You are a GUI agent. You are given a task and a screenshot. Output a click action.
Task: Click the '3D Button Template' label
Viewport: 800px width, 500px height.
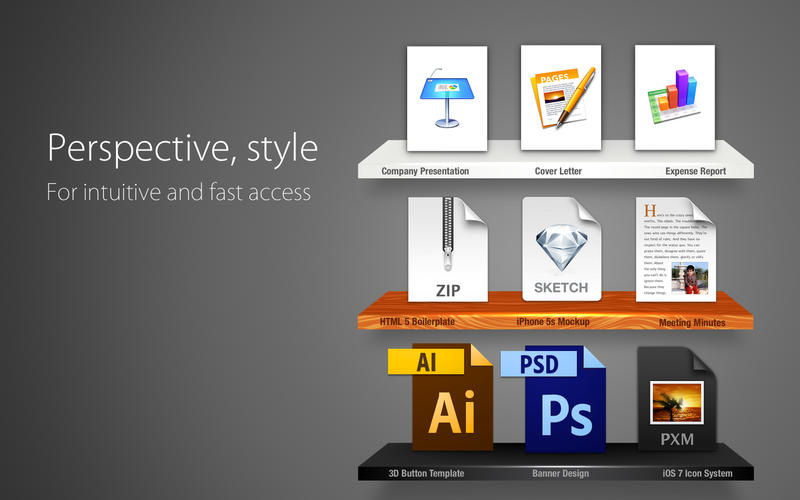click(x=427, y=473)
